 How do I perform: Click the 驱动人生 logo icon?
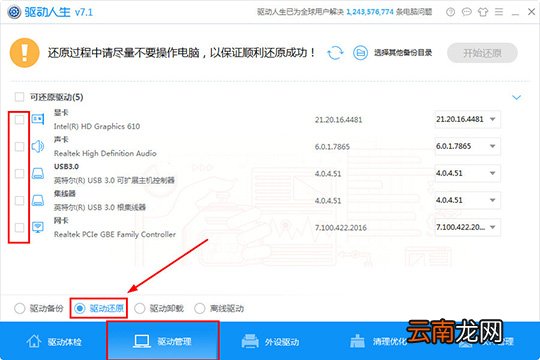point(14,12)
